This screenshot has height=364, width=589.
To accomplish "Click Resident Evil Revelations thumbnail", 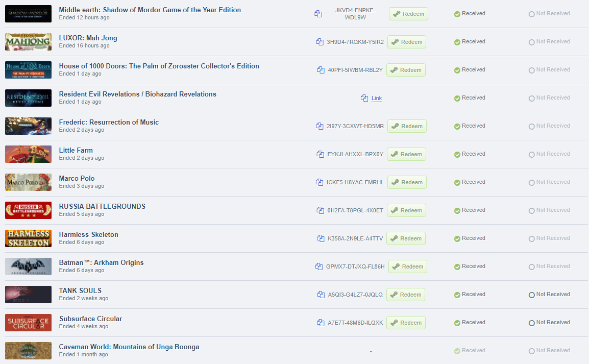I will click(28, 98).
